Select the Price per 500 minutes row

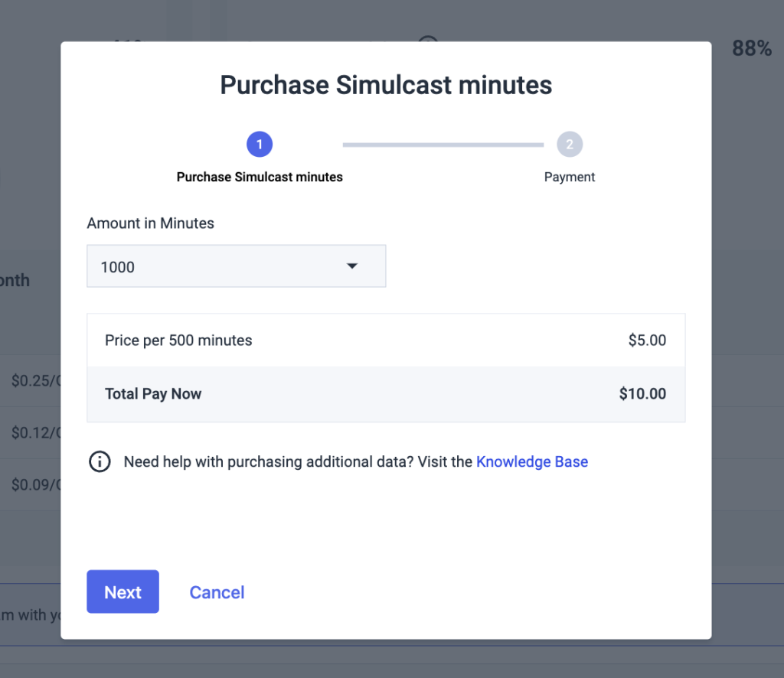pos(386,340)
